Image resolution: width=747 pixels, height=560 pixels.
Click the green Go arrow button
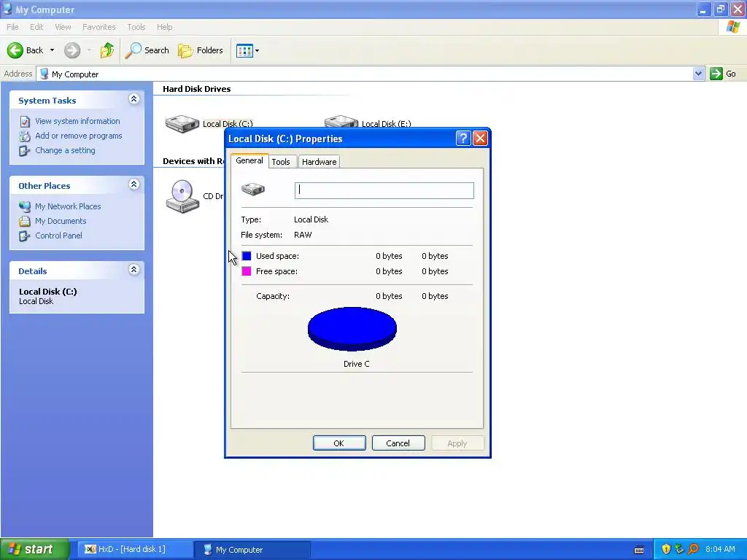[x=716, y=74]
